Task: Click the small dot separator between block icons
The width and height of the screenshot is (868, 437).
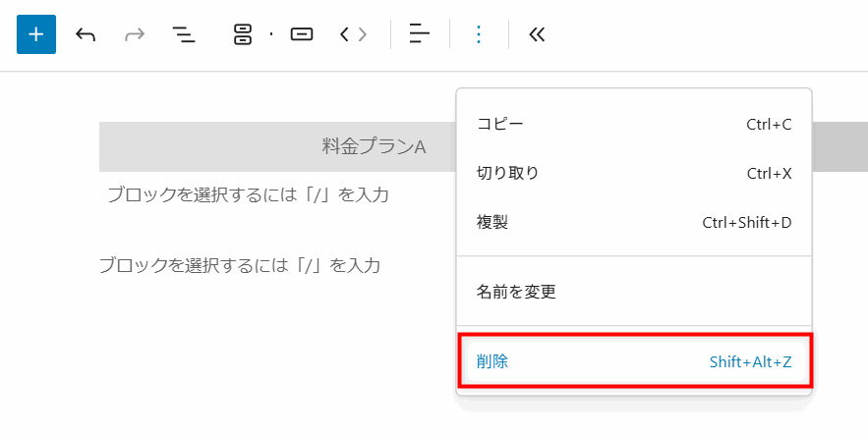Action: (271, 34)
